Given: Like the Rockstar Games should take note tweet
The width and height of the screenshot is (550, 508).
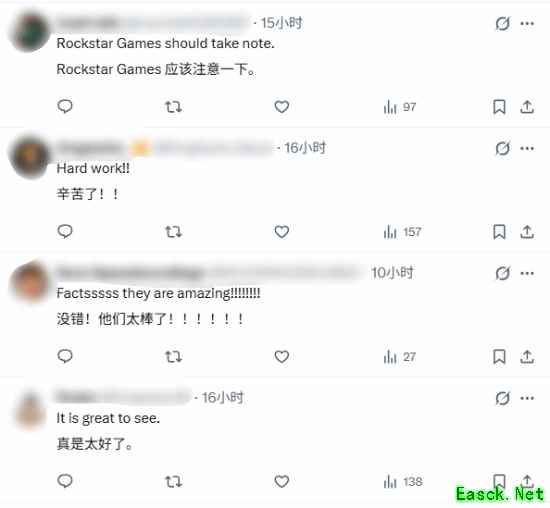Looking at the screenshot, I should (282, 107).
